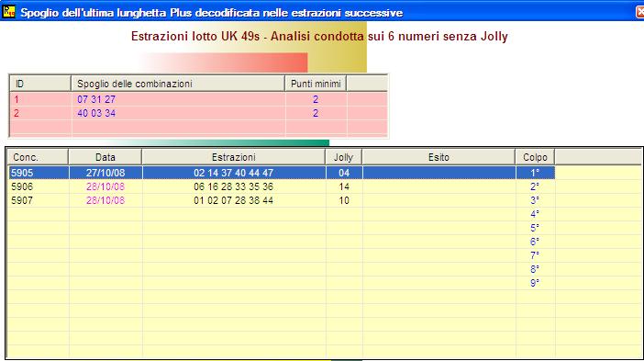
Task: Click the Conc. column header
Action: (x=38, y=157)
